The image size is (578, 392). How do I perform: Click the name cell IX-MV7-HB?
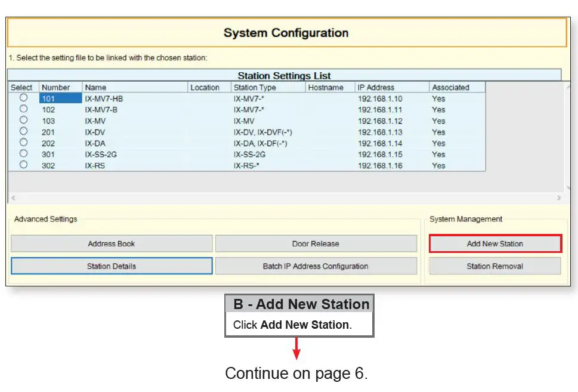tap(104, 99)
